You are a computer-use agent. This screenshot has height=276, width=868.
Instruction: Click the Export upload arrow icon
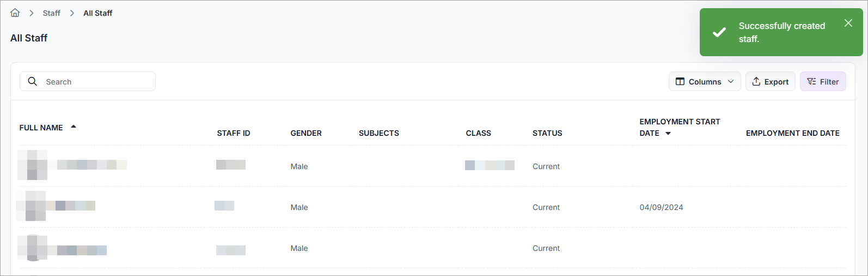756,81
